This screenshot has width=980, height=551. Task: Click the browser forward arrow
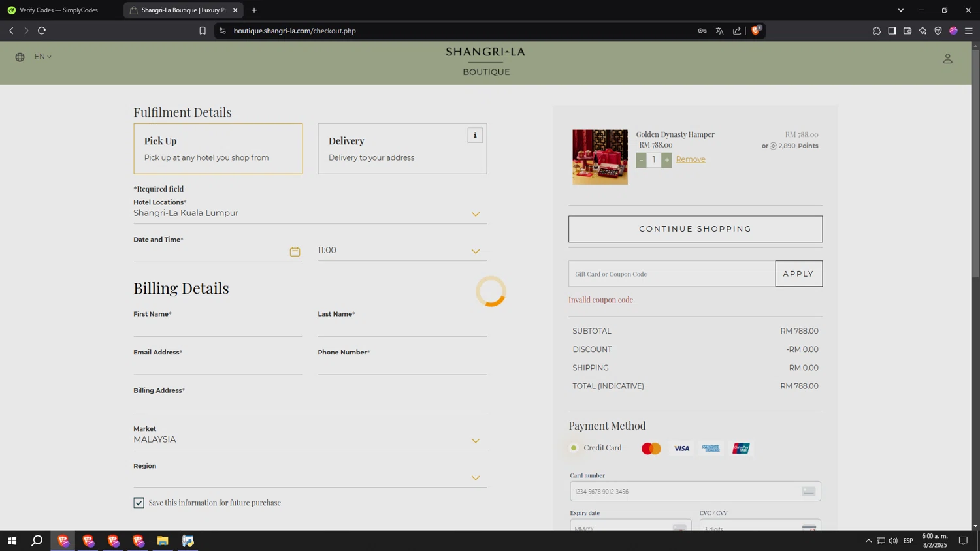[26, 31]
